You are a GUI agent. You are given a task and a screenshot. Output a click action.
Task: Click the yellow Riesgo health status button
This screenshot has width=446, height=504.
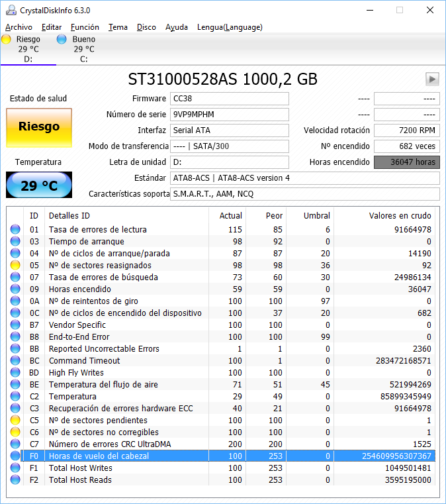(39, 128)
